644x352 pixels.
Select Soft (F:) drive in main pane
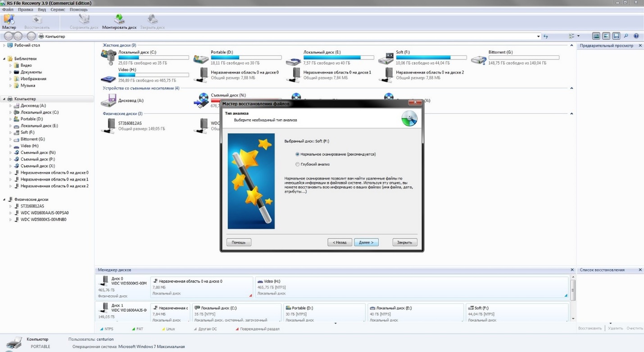coord(423,58)
